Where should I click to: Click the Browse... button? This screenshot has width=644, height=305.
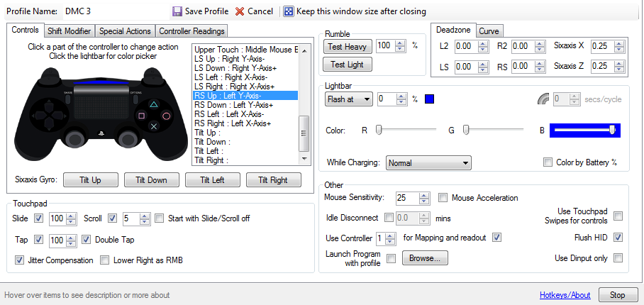tap(425, 258)
